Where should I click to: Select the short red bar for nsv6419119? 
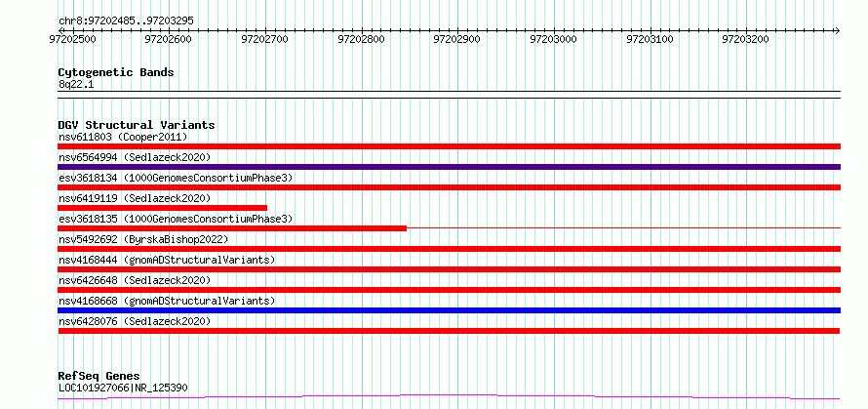click(163, 208)
